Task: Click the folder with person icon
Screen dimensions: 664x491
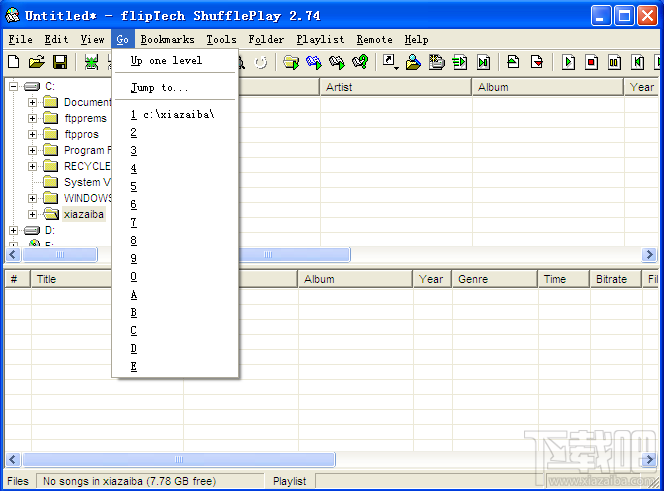Action: [413, 62]
